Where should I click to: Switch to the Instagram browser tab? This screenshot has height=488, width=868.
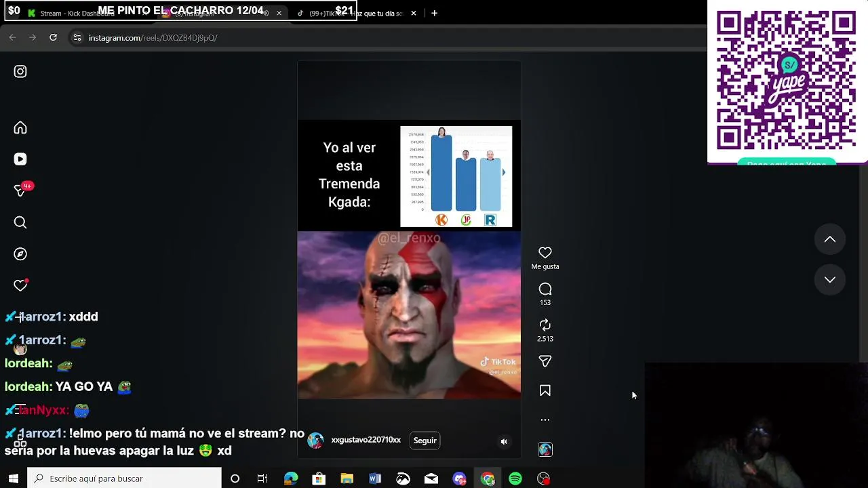coord(217,13)
